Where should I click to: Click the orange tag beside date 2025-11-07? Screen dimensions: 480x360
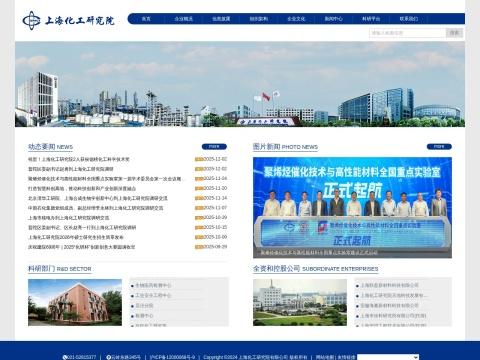(x=199, y=208)
